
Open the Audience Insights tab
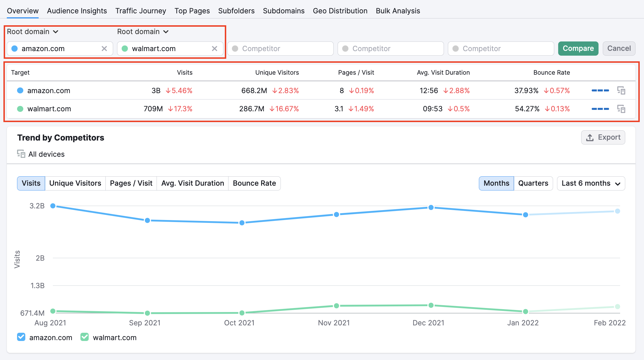(77, 11)
